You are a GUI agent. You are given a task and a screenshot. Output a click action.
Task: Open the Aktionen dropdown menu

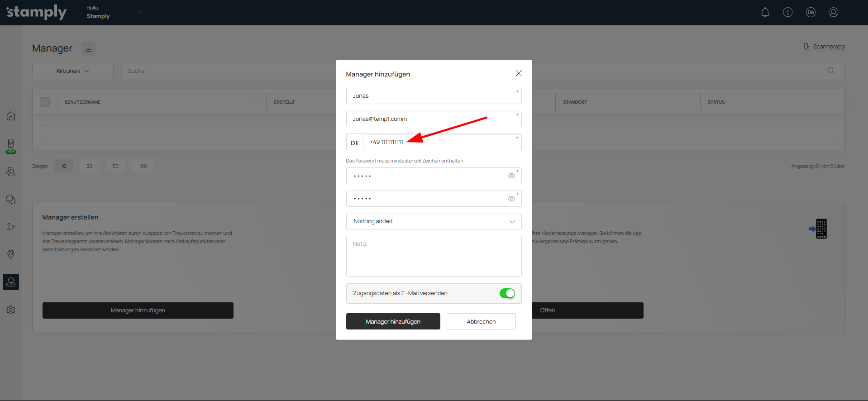[72, 71]
